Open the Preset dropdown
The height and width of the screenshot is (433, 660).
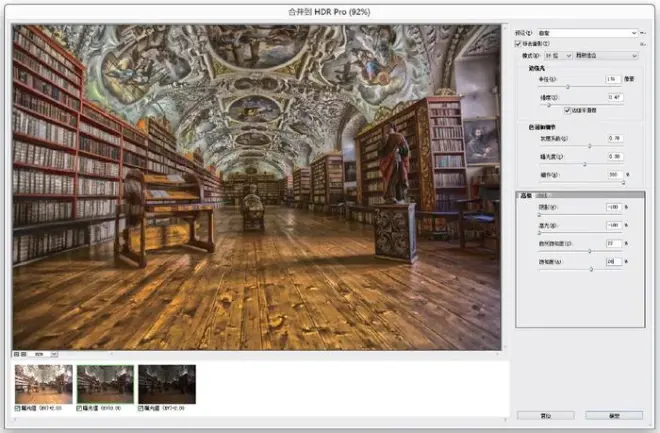coord(588,33)
